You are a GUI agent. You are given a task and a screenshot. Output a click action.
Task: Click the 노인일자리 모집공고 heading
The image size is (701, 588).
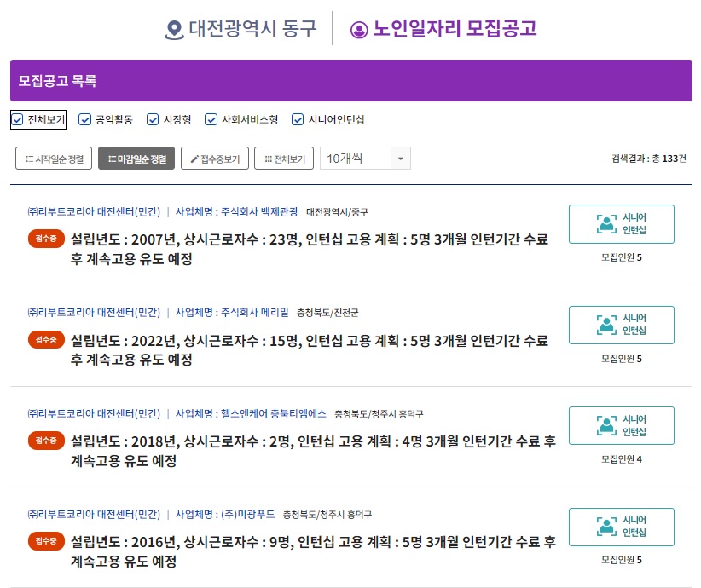tap(455, 29)
